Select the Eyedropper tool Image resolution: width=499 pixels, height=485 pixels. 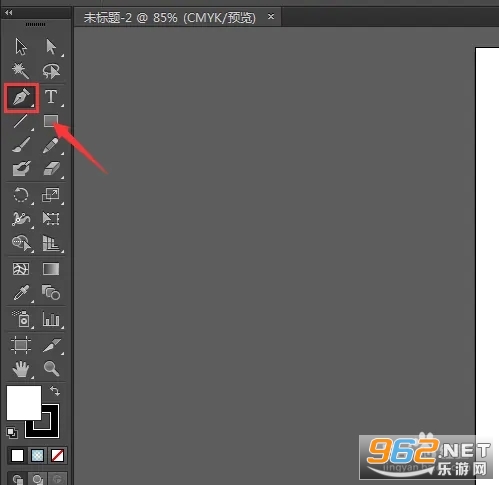(x=21, y=293)
